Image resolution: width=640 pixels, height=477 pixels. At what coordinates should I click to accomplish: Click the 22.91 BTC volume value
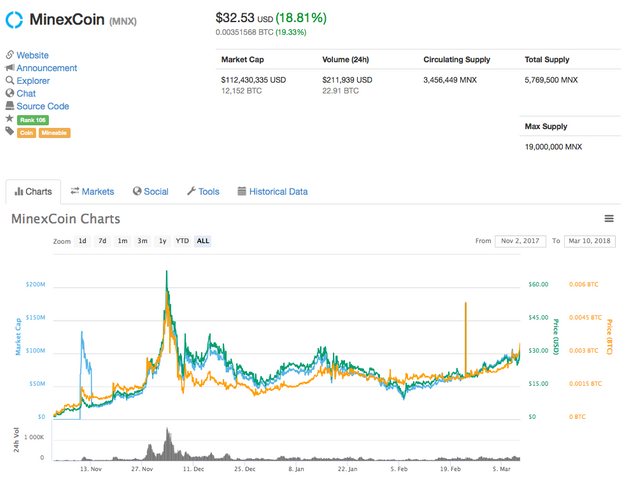click(x=340, y=91)
